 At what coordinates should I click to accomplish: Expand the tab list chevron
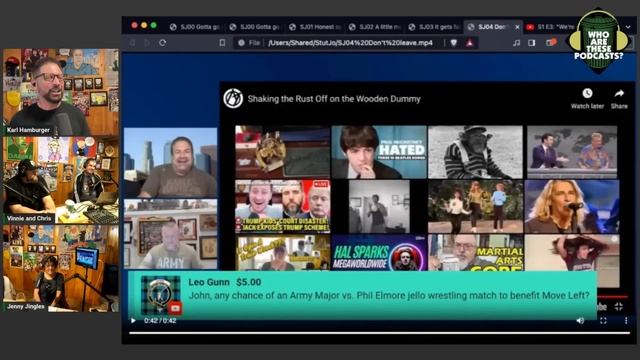point(628,27)
